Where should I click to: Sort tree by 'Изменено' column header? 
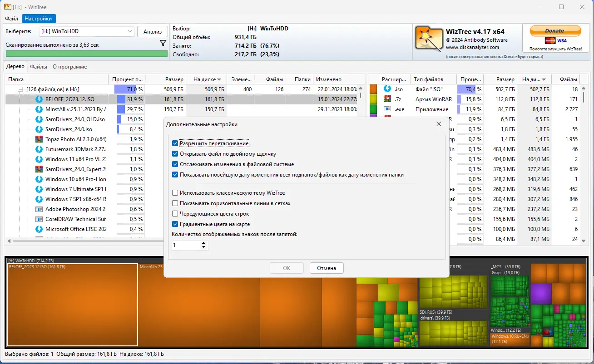tap(336, 79)
